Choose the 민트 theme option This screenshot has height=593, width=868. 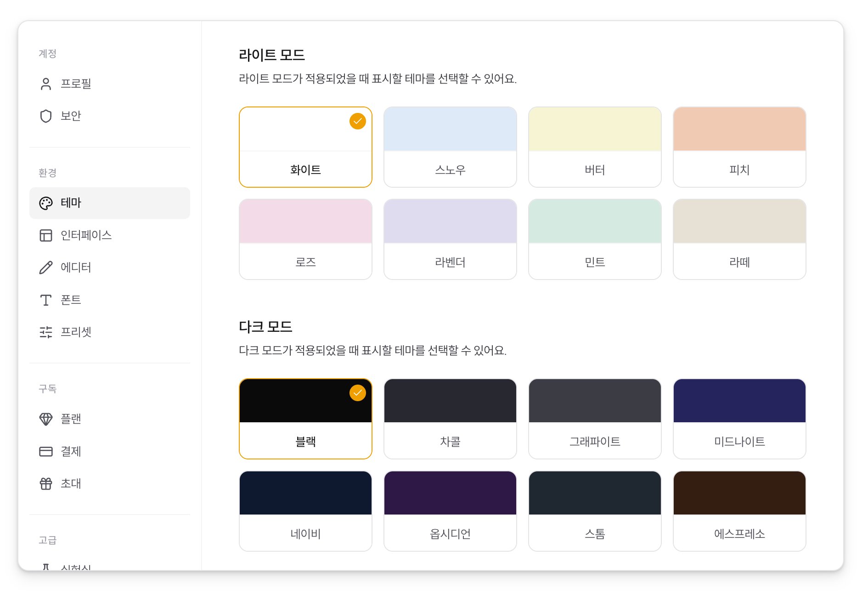pos(595,239)
